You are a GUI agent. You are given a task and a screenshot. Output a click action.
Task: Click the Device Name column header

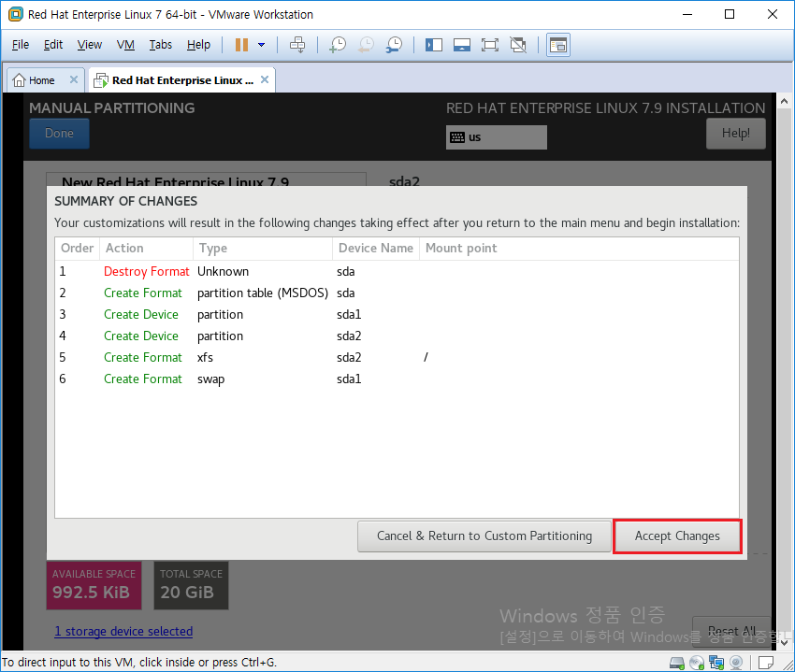pos(376,249)
